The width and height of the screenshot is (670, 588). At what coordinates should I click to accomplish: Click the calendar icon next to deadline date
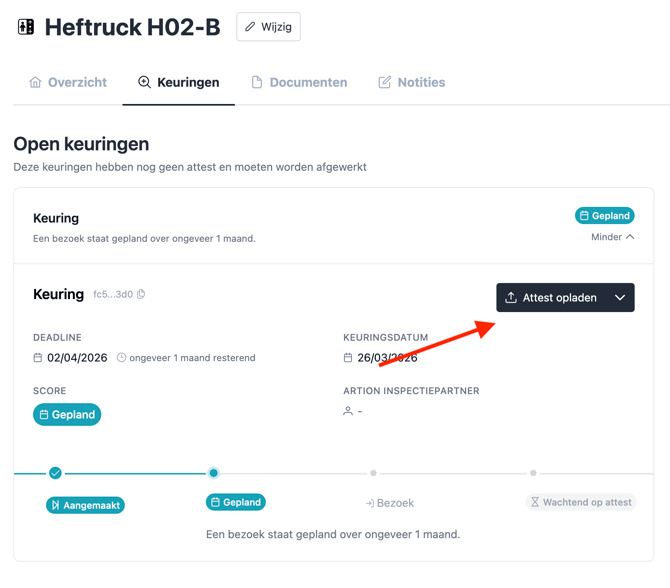pos(38,358)
